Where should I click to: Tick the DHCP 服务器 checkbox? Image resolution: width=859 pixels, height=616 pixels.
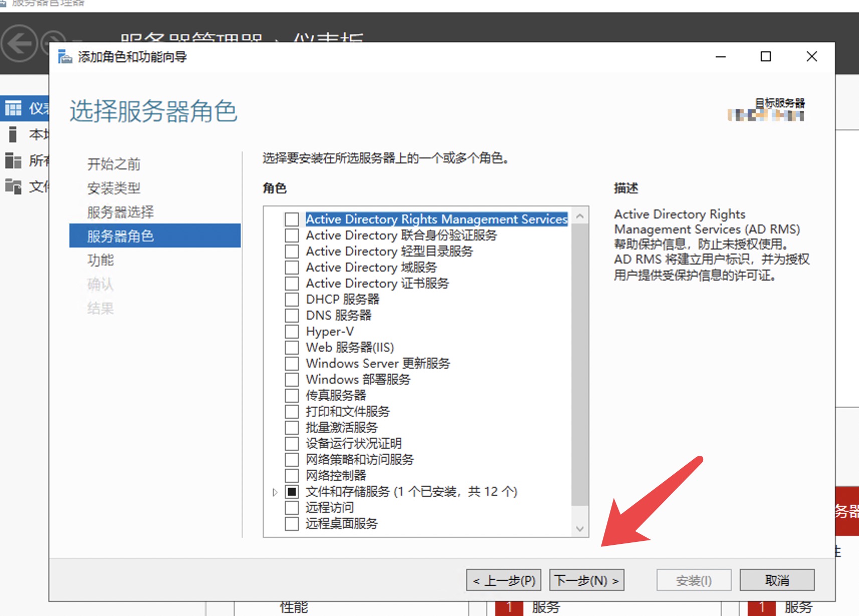point(292,299)
